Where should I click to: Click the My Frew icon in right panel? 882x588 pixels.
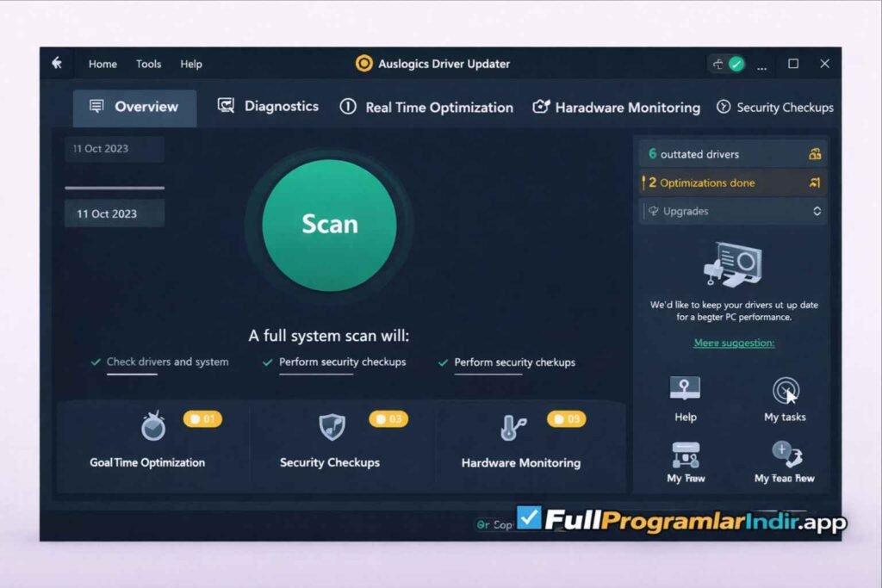(x=685, y=453)
